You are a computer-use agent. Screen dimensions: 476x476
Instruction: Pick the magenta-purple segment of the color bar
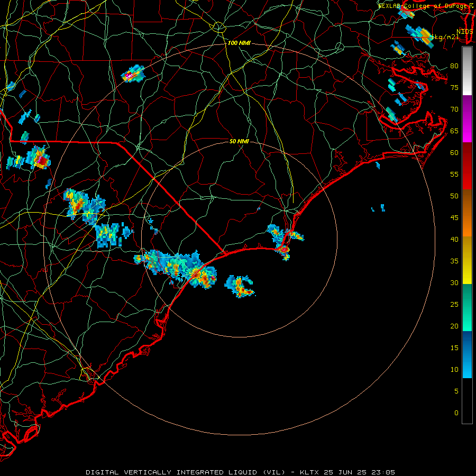pyautogui.click(x=467, y=118)
